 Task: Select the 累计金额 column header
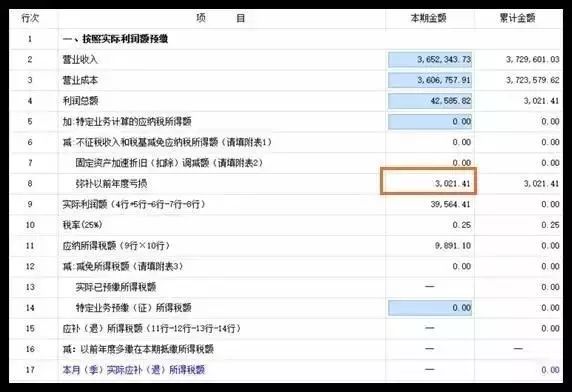point(517,18)
